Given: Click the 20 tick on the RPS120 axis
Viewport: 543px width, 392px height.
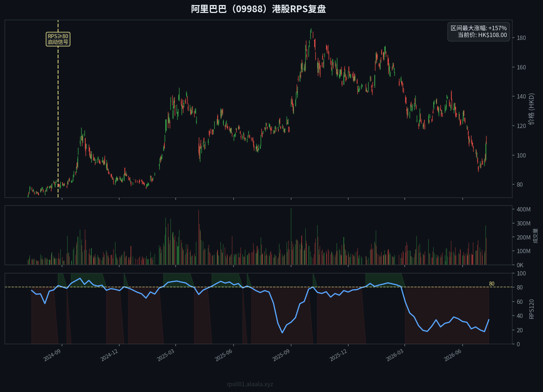Looking at the screenshot, I should [x=520, y=330].
